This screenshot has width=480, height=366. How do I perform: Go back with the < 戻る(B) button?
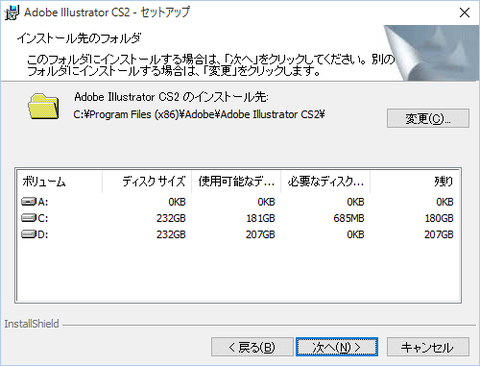[x=252, y=347]
